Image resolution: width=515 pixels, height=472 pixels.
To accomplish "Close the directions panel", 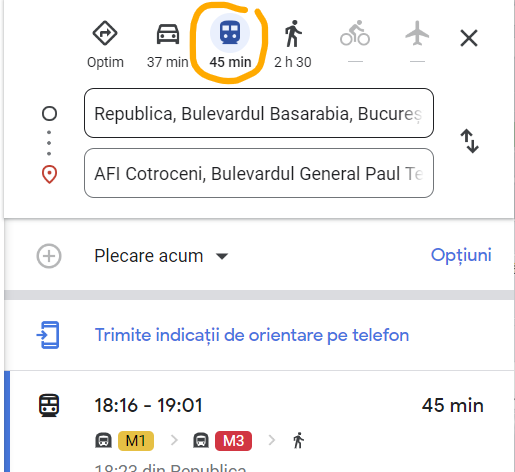I will point(469,38).
